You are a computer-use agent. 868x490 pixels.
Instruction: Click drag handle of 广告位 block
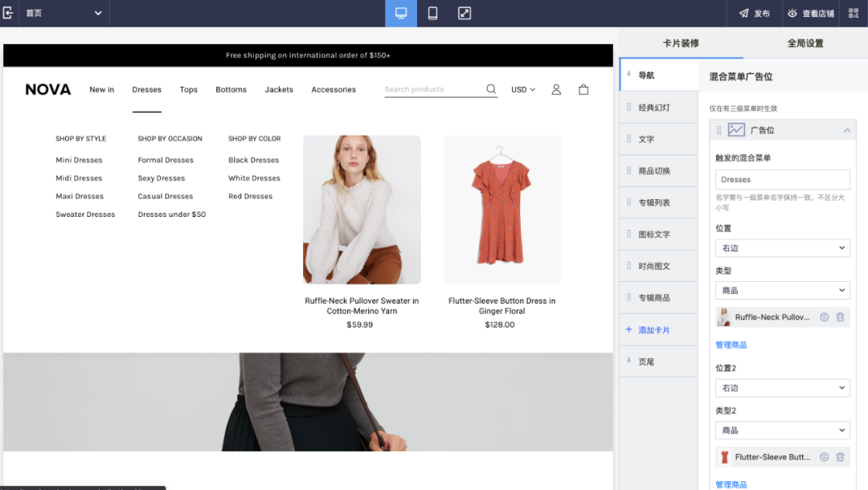(719, 130)
